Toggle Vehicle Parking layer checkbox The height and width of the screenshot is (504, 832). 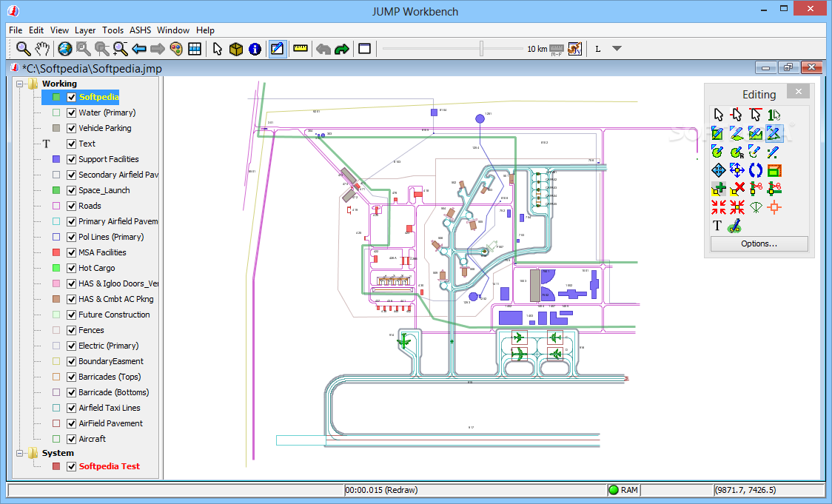click(x=72, y=128)
